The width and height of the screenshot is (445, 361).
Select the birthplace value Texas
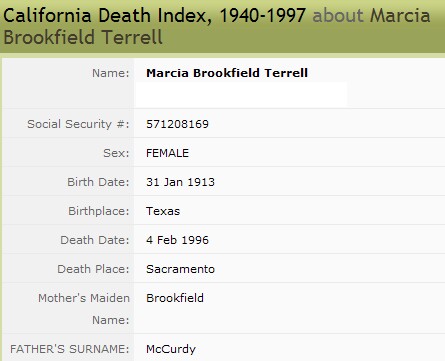(x=163, y=211)
